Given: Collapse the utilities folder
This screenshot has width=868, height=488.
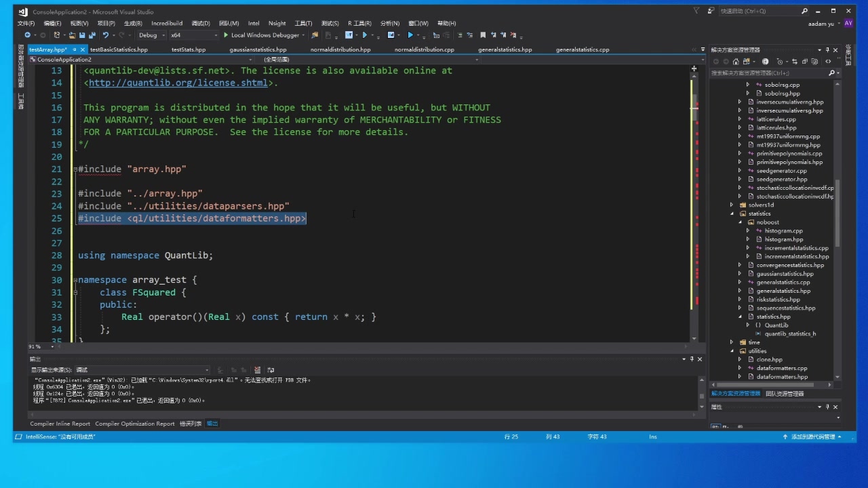Looking at the screenshot, I should [731, 351].
